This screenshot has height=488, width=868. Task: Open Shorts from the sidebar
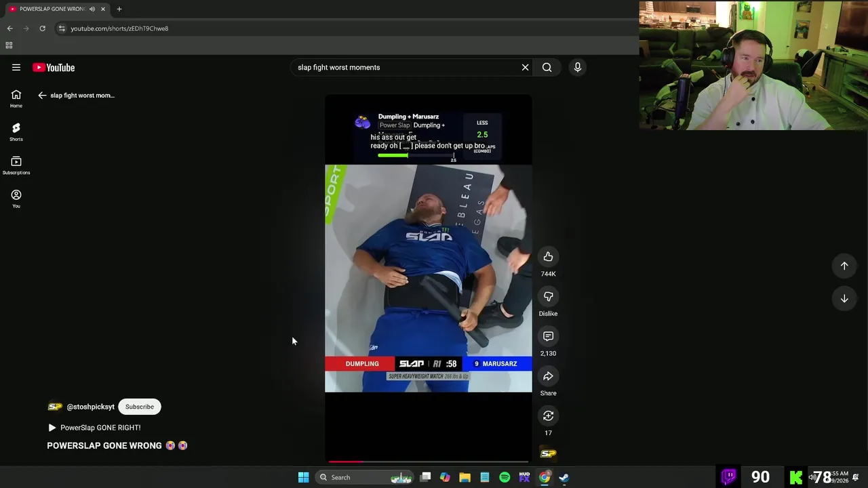click(16, 131)
